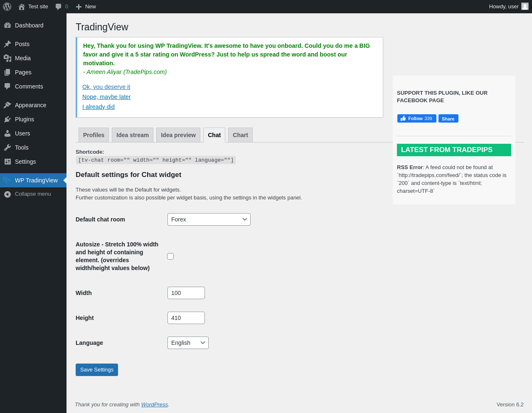This screenshot has width=532, height=413.
Task: Click the Settings sliders icon
Action: pos(7,162)
